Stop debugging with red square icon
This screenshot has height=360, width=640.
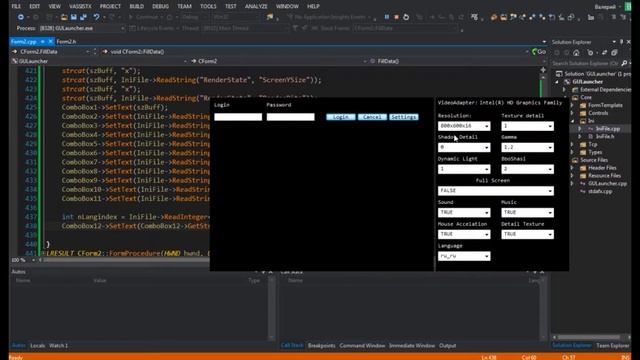(x=396, y=17)
